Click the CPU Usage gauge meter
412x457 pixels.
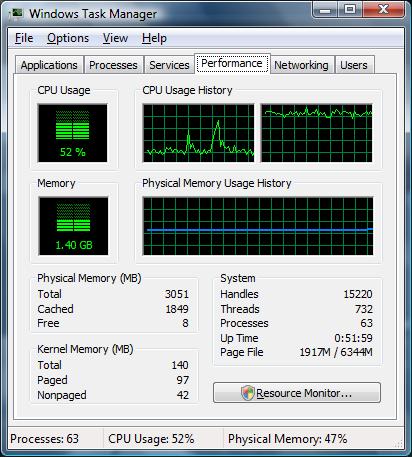[x=72, y=133]
